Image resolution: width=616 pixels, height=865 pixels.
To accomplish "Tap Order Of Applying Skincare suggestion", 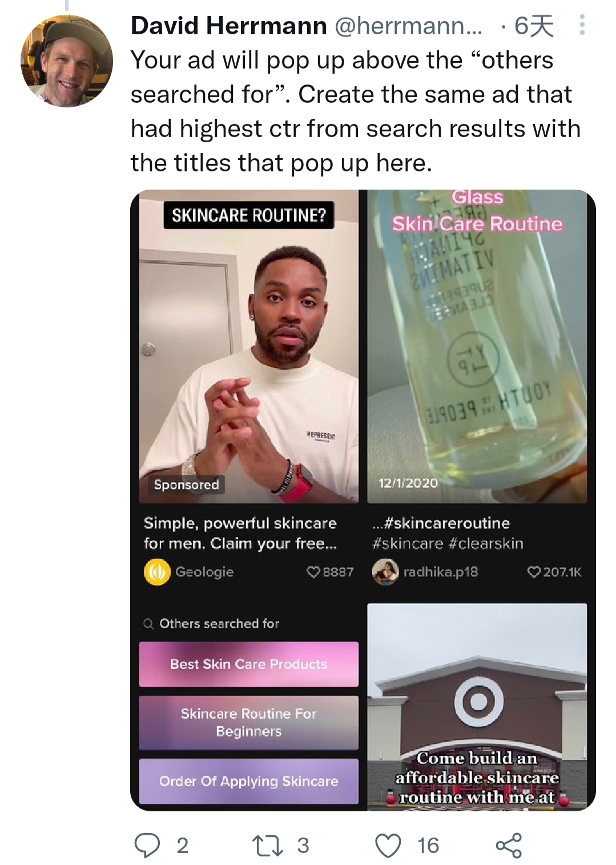I will coord(249,781).
